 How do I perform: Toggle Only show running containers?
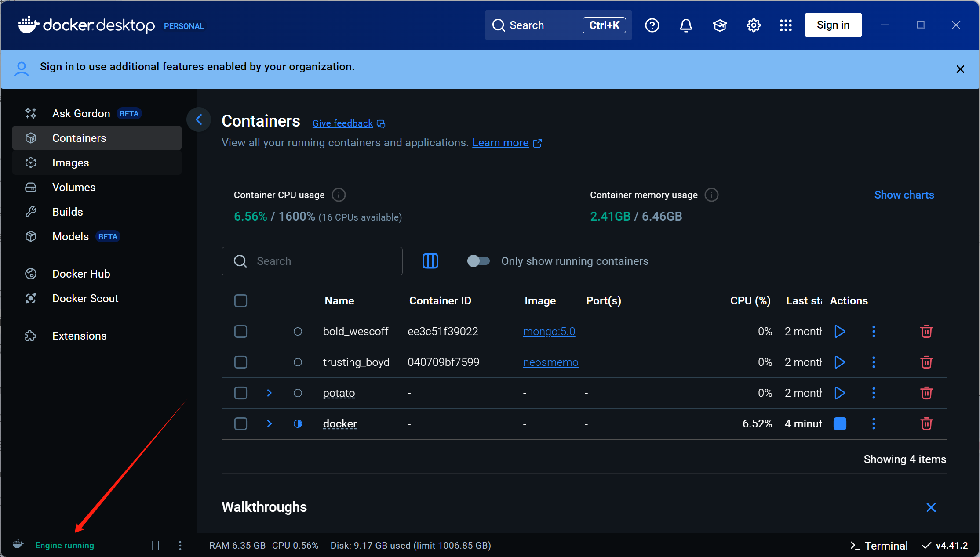point(478,261)
